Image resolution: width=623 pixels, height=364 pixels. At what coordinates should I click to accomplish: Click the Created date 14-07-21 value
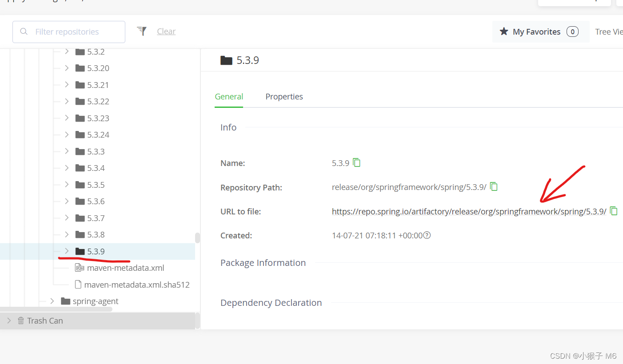coord(377,235)
